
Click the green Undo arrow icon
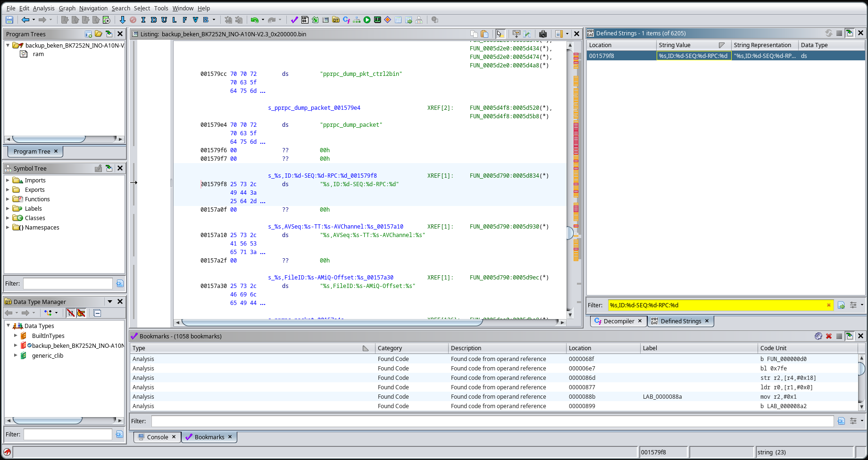click(x=254, y=20)
